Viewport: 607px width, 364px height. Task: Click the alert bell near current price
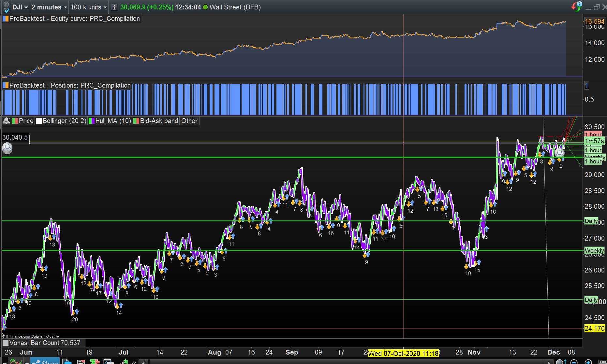click(559, 152)
